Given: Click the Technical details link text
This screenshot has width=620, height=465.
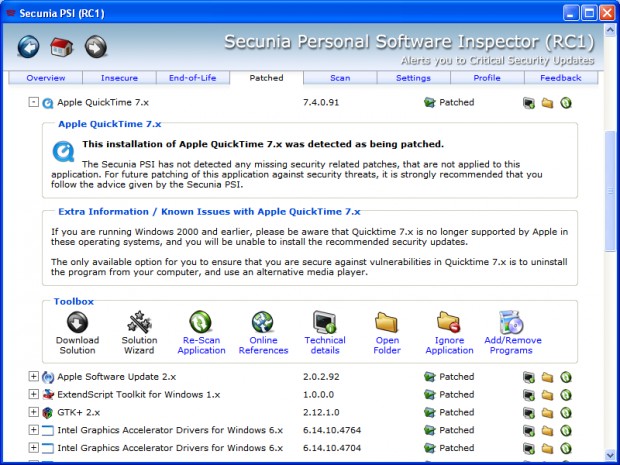Looking at the screenshot, I should tap(325, 345).
